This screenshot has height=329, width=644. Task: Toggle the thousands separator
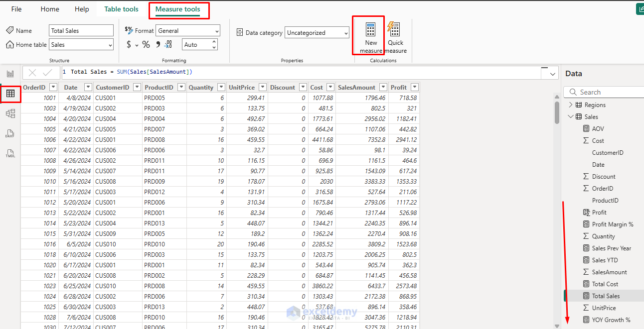click(x=157, y=44)
